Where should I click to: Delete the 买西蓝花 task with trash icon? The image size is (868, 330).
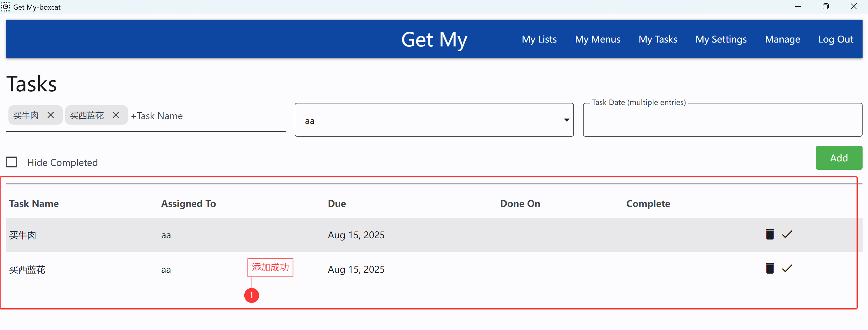770,268
